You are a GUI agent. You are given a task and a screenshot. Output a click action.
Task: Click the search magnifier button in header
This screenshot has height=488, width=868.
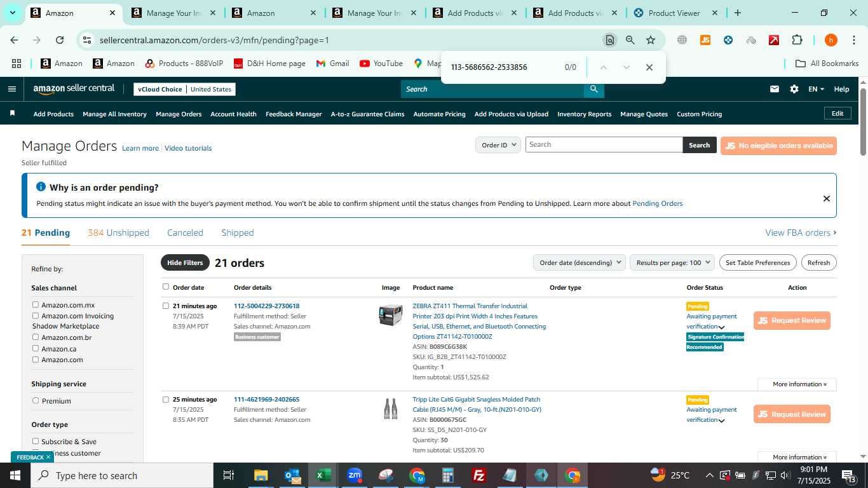click(x=593, y=89)
